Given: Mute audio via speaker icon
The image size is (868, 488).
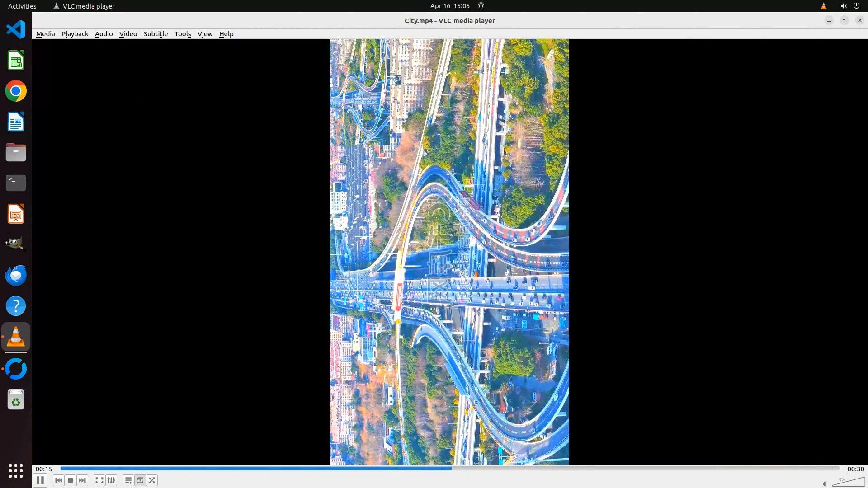Looking at the screenshot, I should tap(825, 483).
